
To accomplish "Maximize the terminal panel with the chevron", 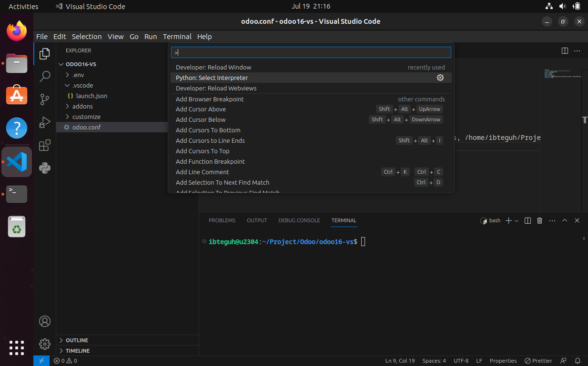I will click(565, 220).
